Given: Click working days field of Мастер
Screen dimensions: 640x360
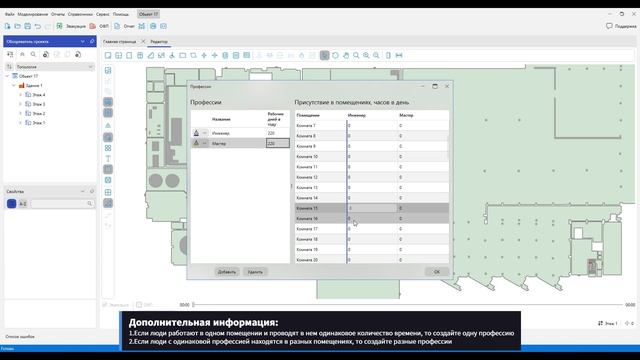Looking at the screenshot, I should (278, 143).
